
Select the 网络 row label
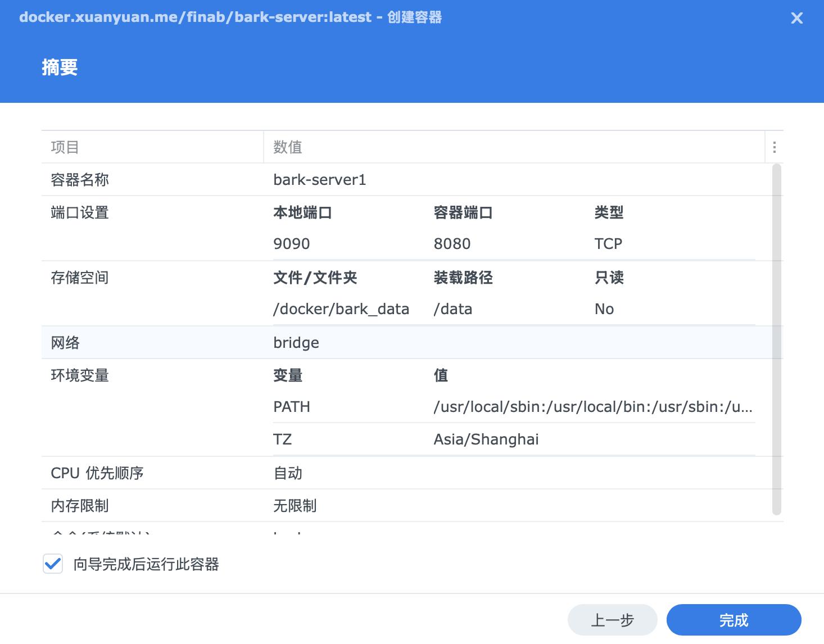(65, 343)
